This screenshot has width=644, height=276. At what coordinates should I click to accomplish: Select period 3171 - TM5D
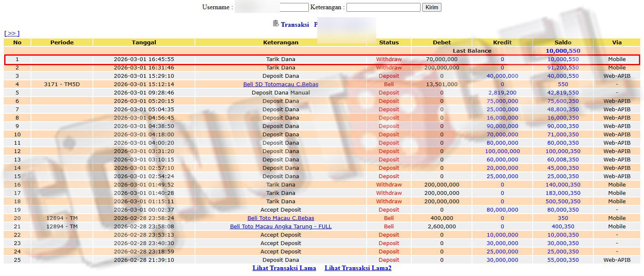pyautogui.click(x=62, y=84)
